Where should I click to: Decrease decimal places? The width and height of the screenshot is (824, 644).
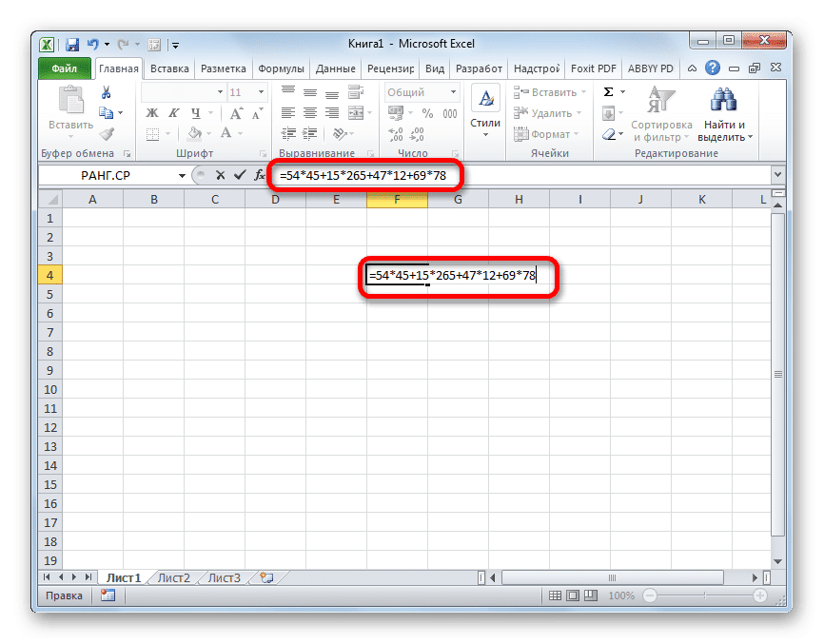point(417,134)
